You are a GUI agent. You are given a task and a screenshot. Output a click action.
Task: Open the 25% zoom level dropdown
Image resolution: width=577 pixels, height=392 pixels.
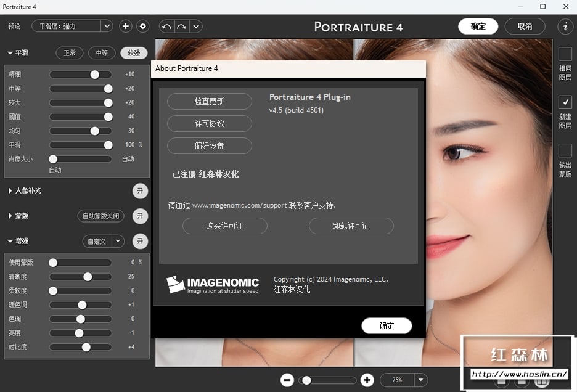(420, 380)
